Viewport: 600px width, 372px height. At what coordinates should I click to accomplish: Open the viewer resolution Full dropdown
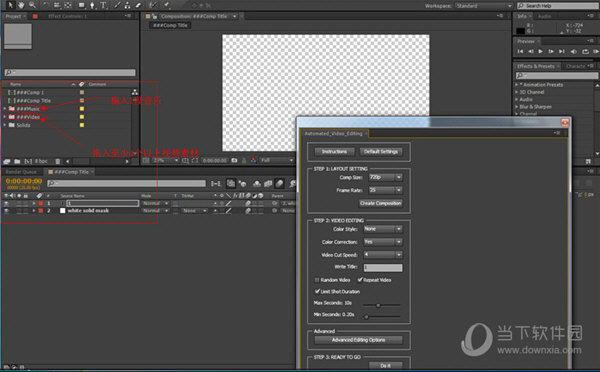277,160
